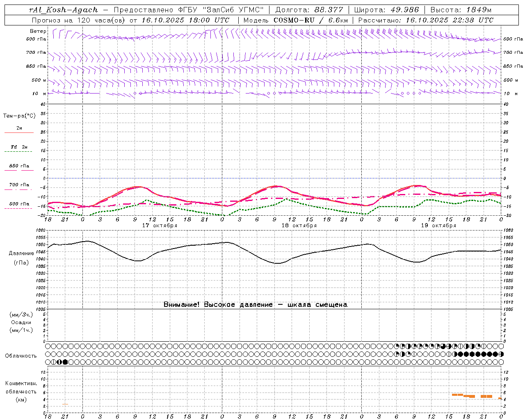Click the station title rAl_Kosh-Agach
Screen dimensions: 525x420
click(x=64, y=10)
